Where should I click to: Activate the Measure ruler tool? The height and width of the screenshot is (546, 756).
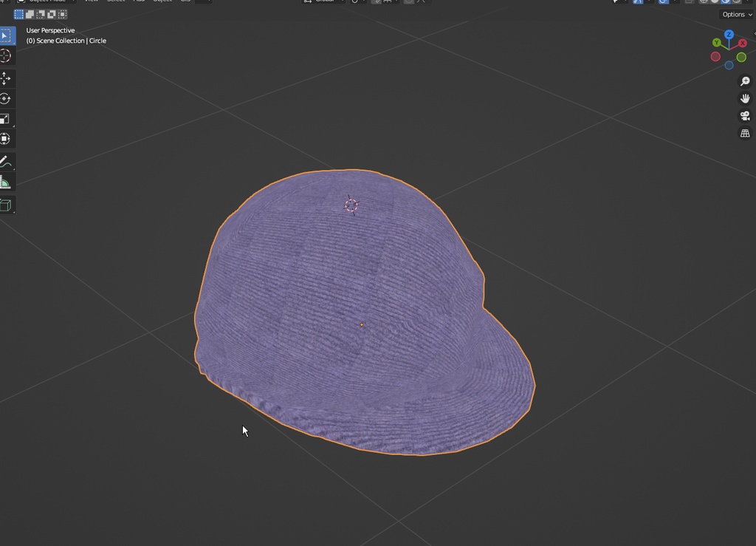(6, 182)
